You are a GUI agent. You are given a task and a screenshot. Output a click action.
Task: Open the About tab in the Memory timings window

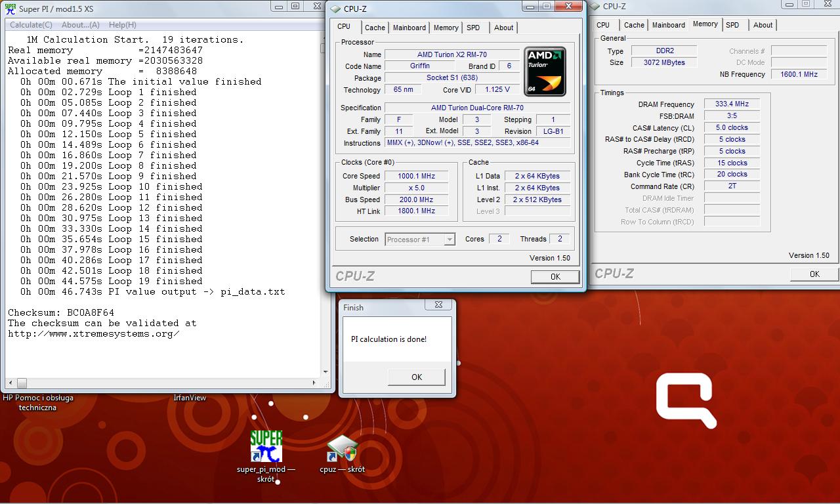[763, 25]
